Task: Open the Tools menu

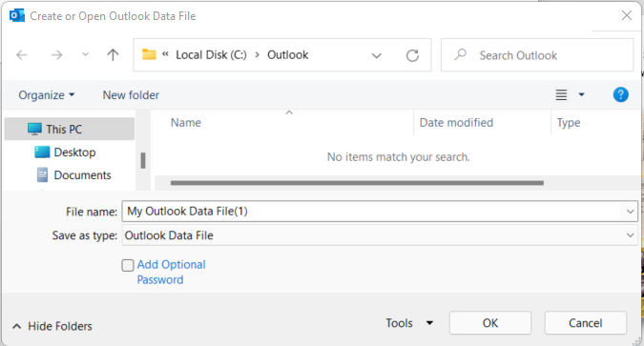Action: pyautogui.click(x=409, y=323)
